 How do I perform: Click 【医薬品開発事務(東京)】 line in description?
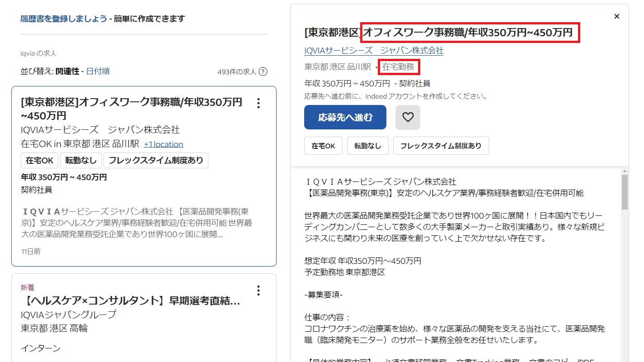coord(444,193)
